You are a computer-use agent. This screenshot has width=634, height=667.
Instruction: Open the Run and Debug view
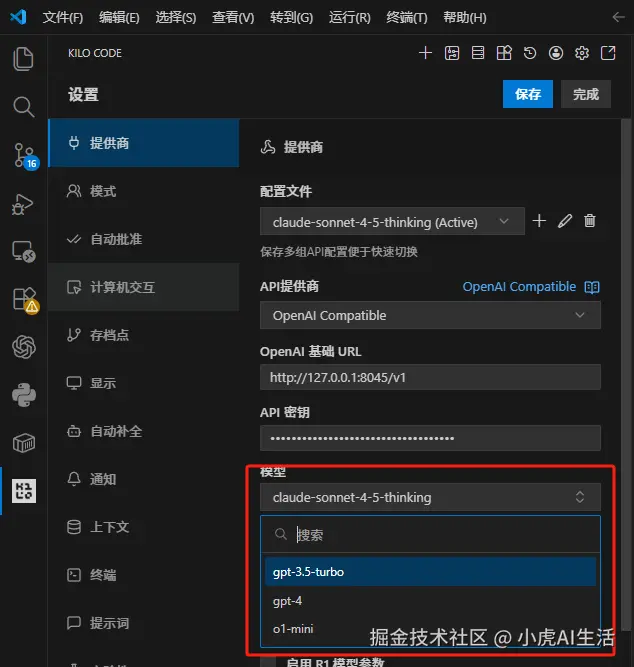(22, 204)
